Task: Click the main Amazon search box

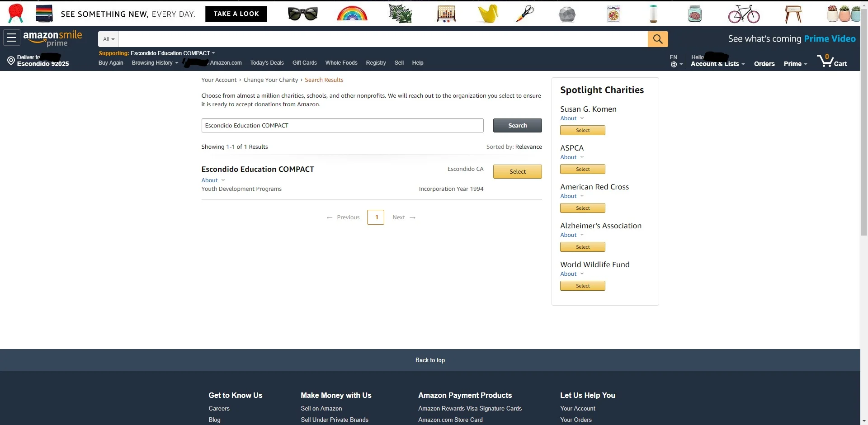Action: click(x=383, y=39)
